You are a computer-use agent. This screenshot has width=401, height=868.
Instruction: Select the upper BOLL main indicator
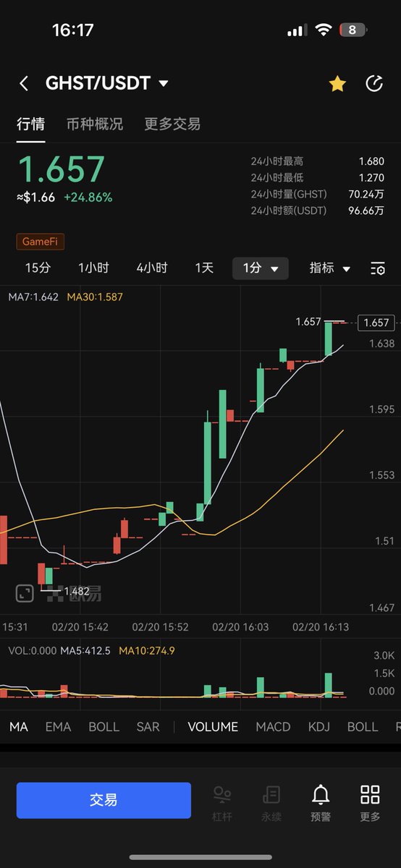coord(104,727)
